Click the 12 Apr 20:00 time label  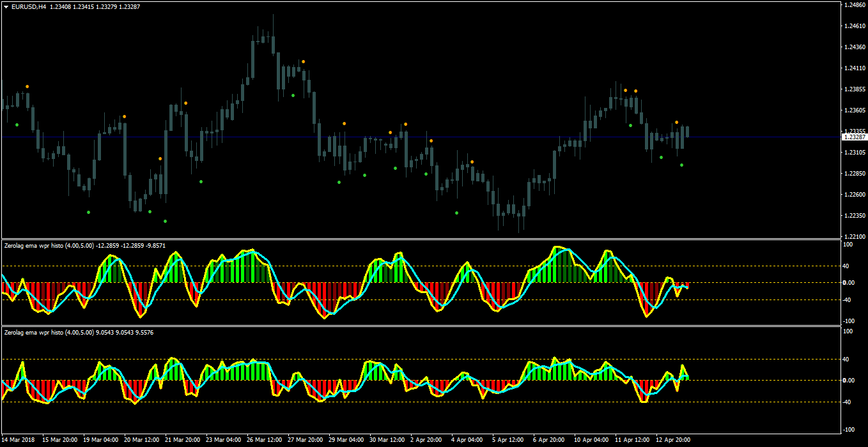[672, 440]
